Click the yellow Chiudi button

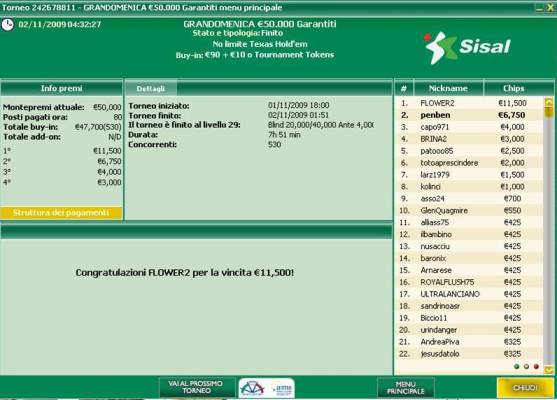[x=525, y=388]
